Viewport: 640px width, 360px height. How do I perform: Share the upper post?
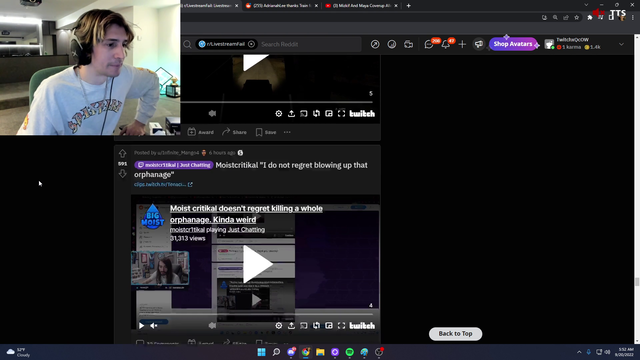(x=234, y=132)
